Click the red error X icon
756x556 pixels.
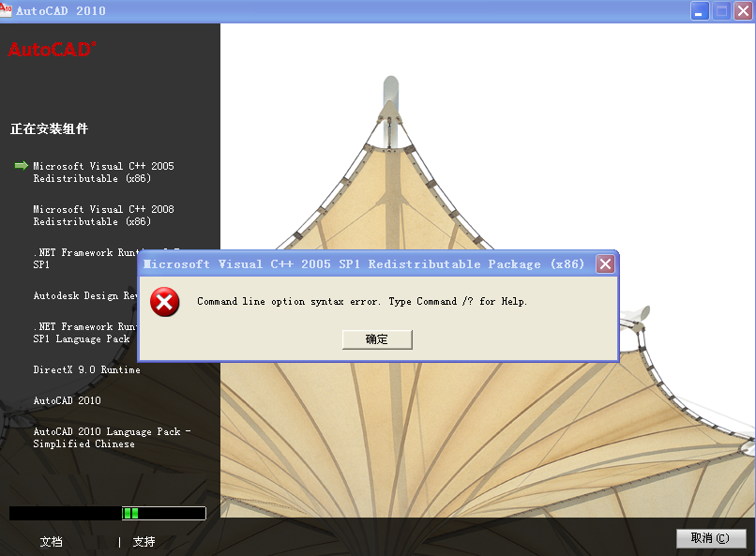pos(165,303)
